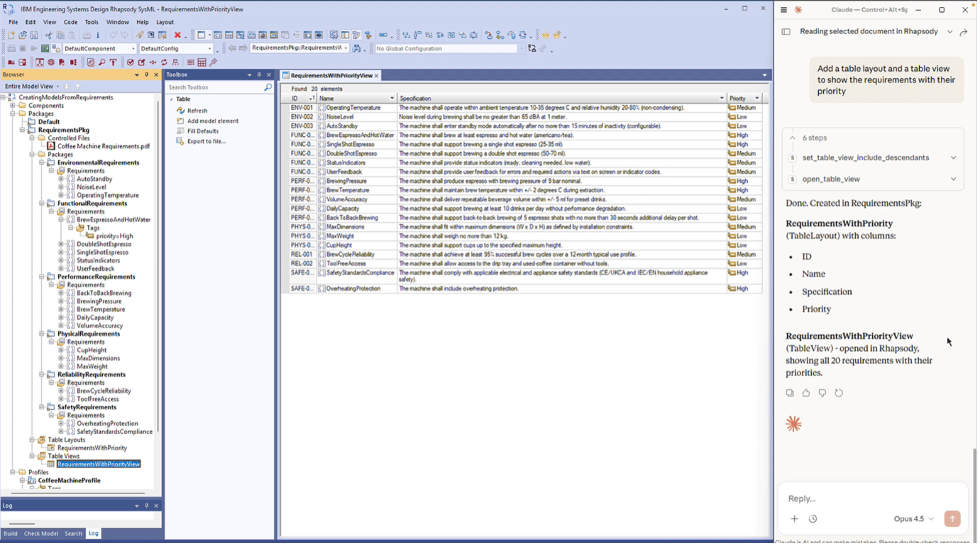This screenshot has width=980, height=546.
Task: Click the ID column header
Action: (302, 99)
